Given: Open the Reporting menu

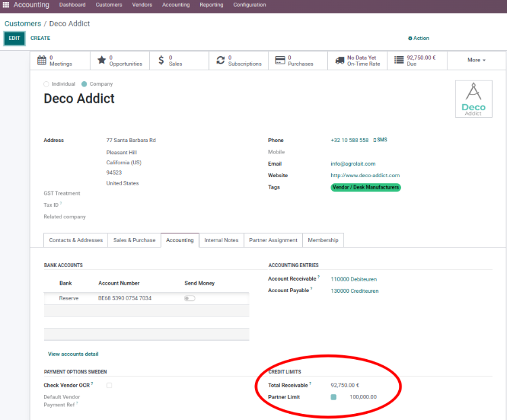Looking at the screenshot, I should pyautogui.click(x=212, y=5).
